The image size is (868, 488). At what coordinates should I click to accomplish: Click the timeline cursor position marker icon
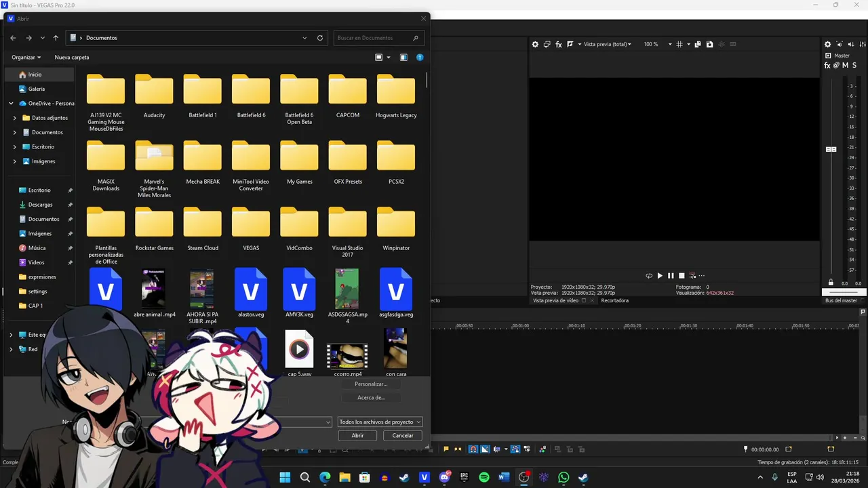(x=745, y=449)
